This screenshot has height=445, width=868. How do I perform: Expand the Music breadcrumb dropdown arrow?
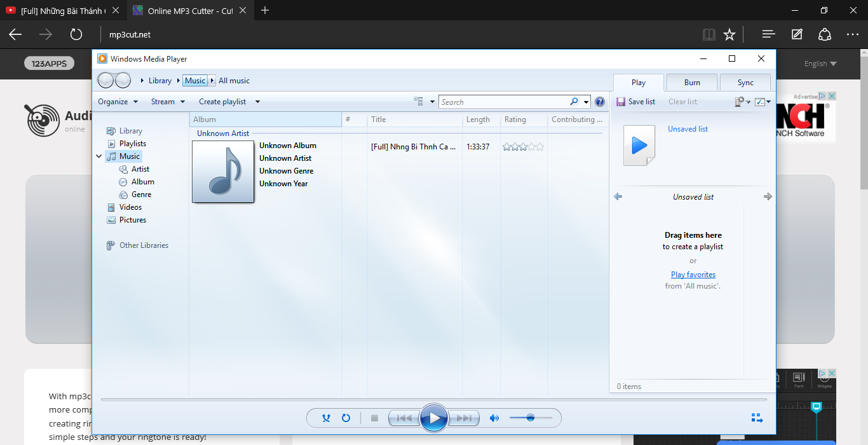212,81
